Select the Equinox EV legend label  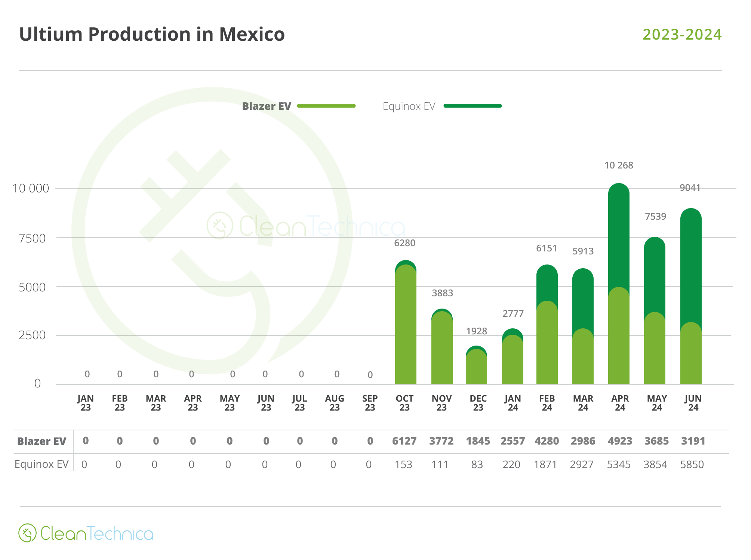click(409, 106)
